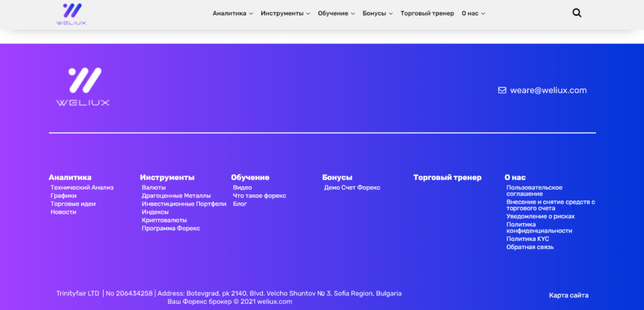Screen dimensions: 644x310
Task: Click Демо Счет Форекс link
Action: pyautogui.click(x=352, y=187)
